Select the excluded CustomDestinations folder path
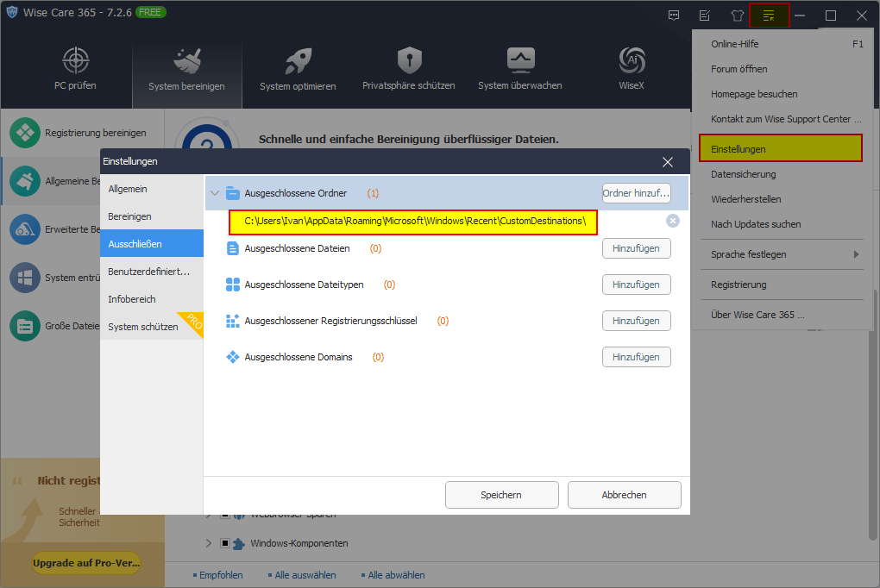 [413, 222]
